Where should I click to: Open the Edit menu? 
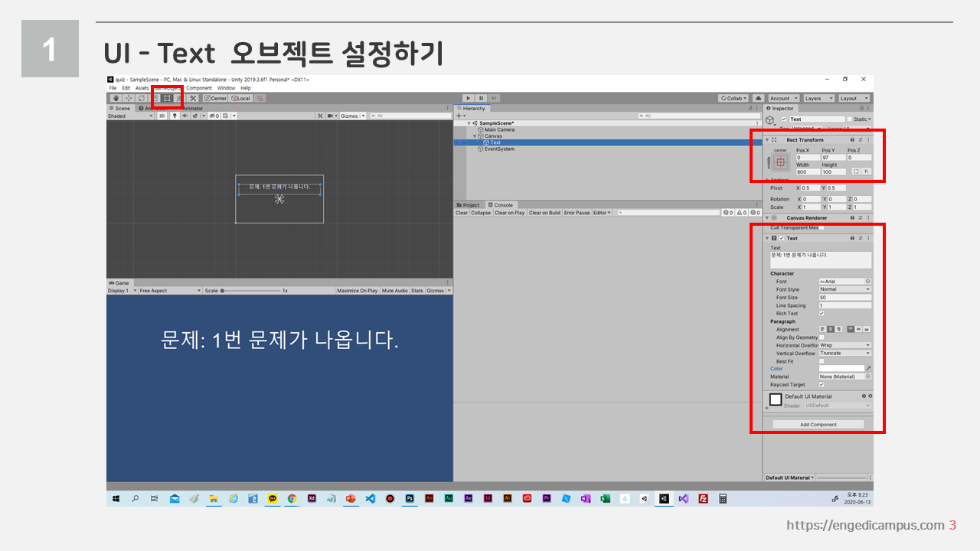point(126,88)
